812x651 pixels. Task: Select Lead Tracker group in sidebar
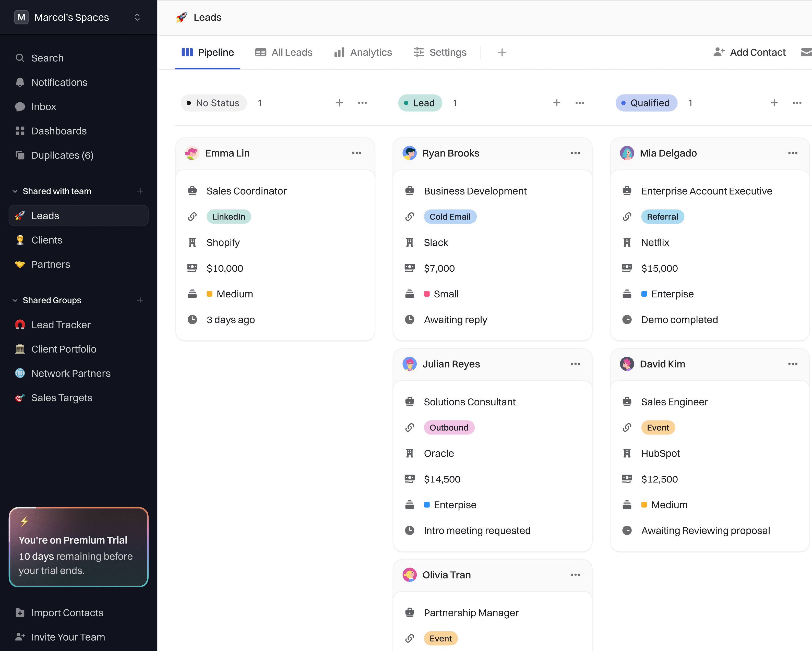point(61,324)
